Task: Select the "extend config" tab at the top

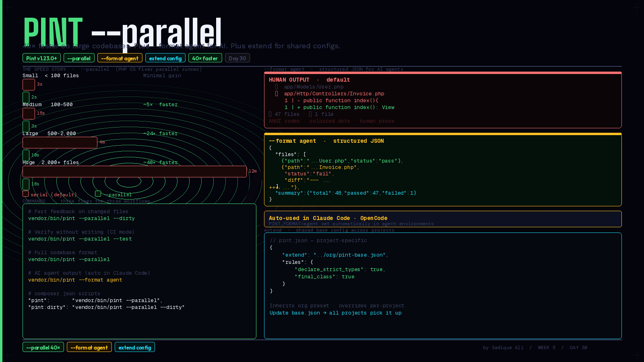Action: (165, 58)
